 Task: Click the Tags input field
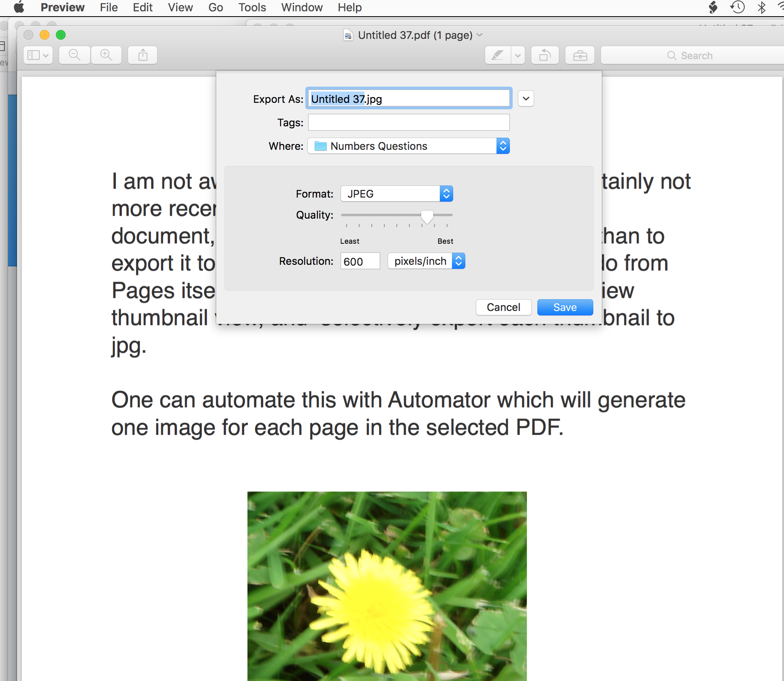pyautogui.click(x=409, y=122)
